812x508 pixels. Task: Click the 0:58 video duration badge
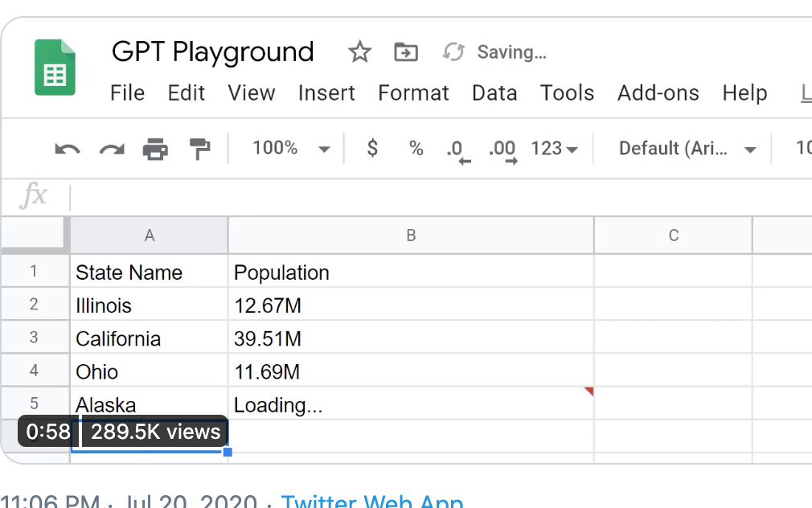(x=48, y=432)
